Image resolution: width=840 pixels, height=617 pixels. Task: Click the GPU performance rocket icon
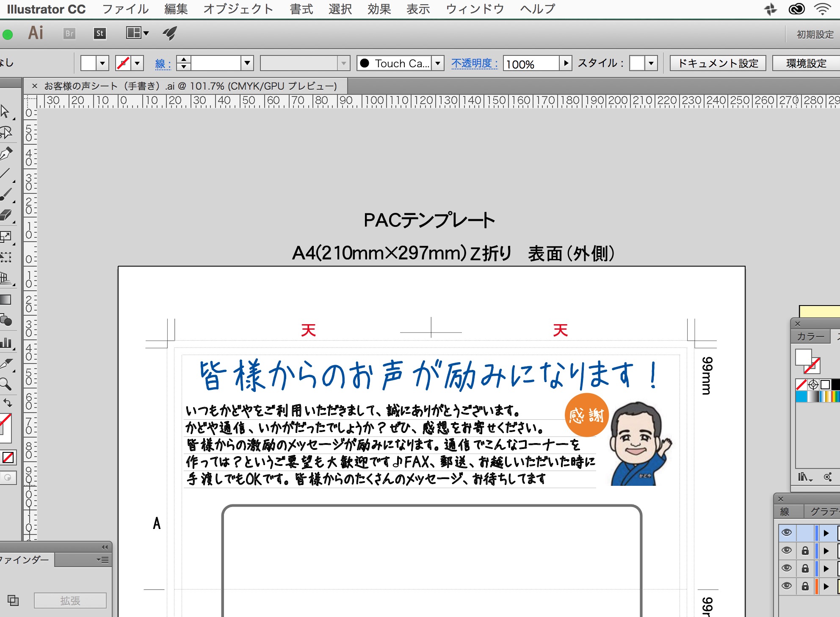(170, 33)
